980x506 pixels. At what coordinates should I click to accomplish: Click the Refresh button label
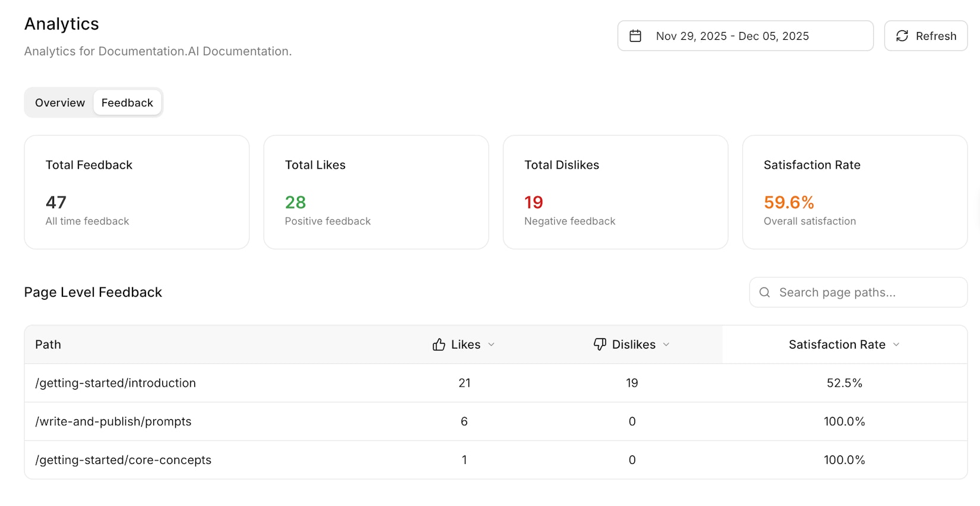pos(936,36)
